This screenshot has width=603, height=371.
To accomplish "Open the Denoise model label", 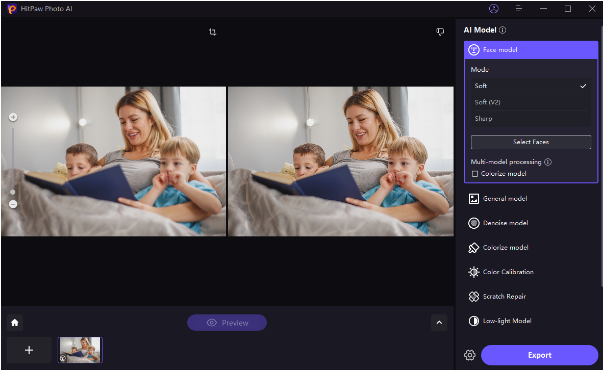I will click(x=505, y=223).
